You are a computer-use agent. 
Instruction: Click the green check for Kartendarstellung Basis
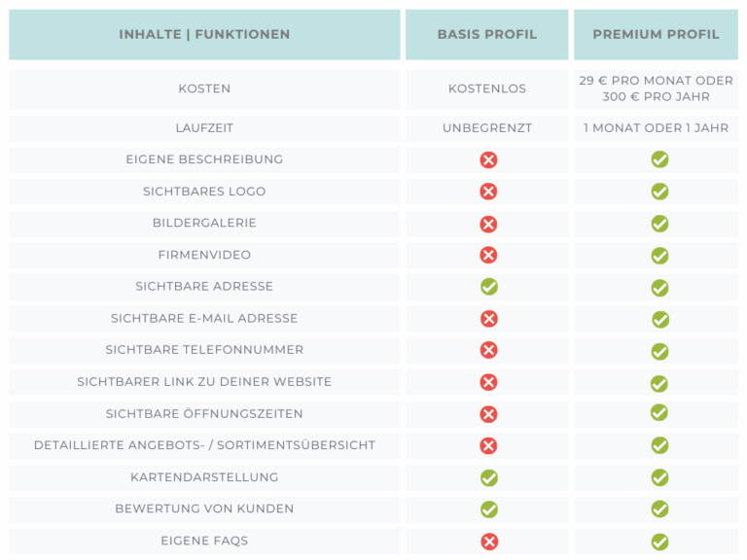tap(488, 477)
